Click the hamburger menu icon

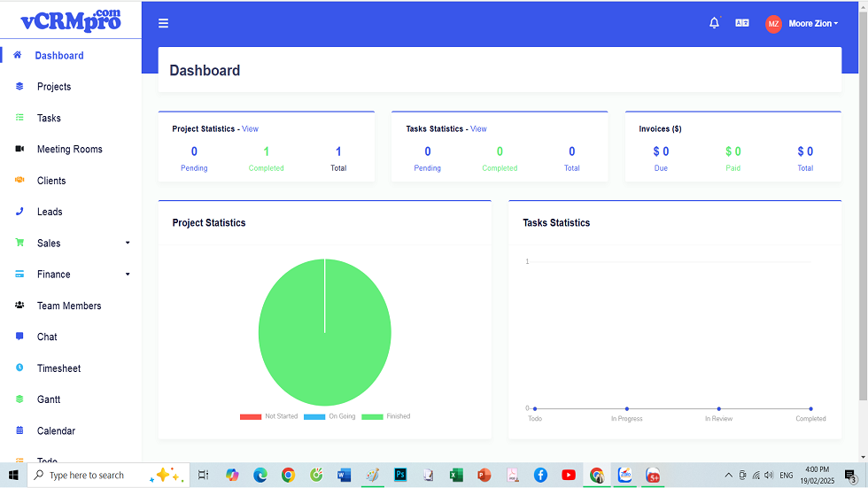point(163,24)
